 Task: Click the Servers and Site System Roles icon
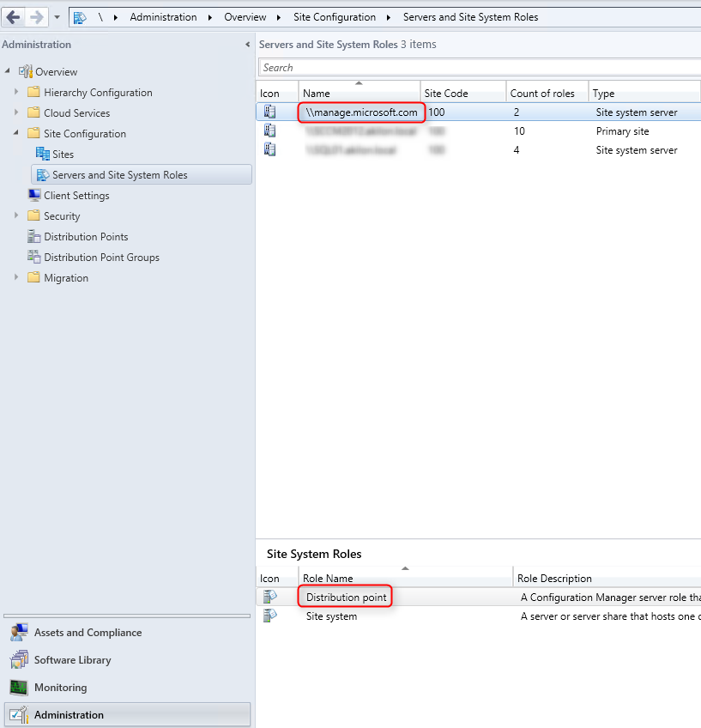pos(43,174)
